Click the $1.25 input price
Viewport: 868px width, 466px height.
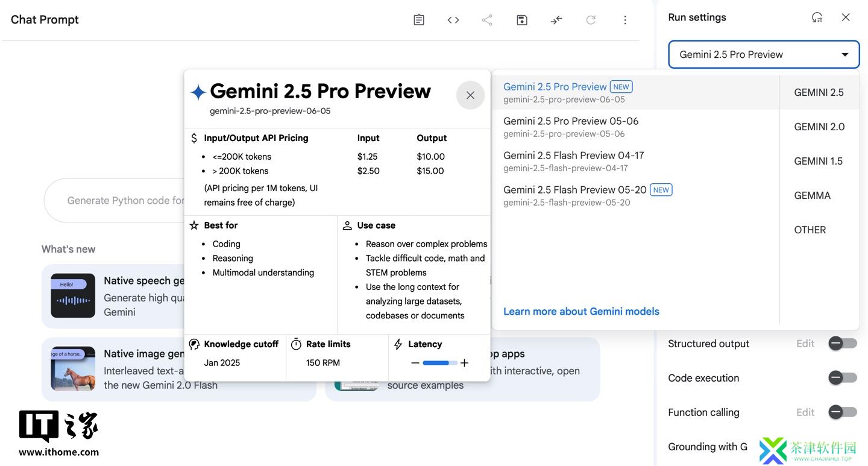[368, 157]
